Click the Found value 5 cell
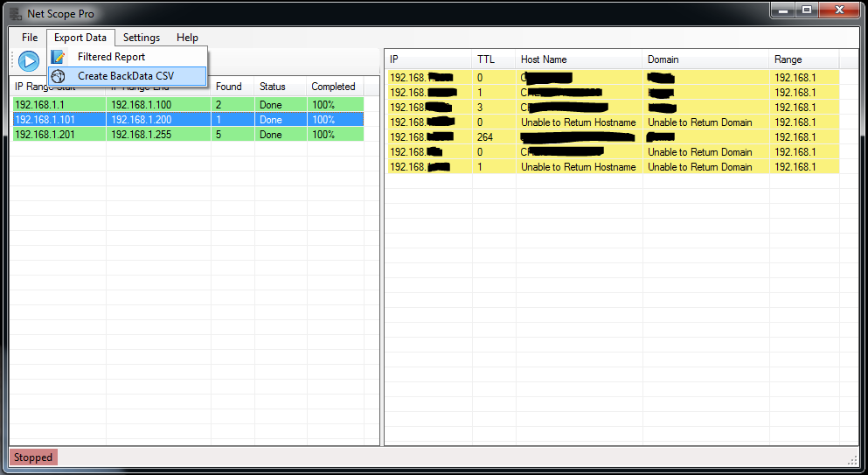868x475 pixels. coord(233,135)
